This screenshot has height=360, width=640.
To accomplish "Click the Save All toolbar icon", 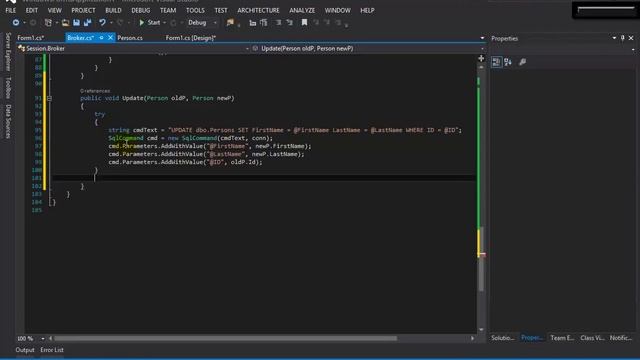I will tap(87, 23).
